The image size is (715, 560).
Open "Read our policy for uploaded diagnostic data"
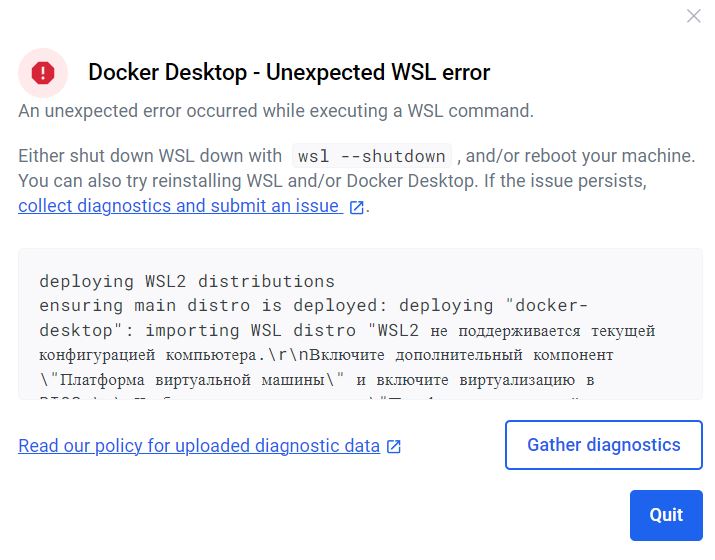click(199, 446)
